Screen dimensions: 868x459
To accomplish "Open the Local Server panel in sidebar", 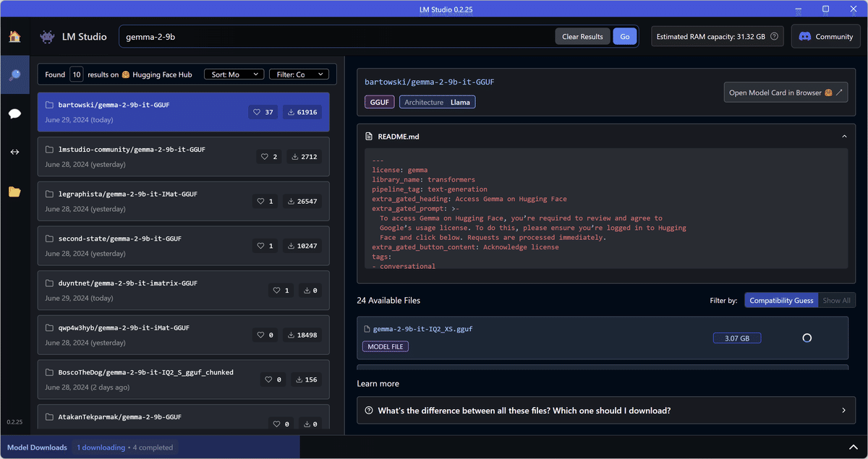I will click(x=15, y=152).
